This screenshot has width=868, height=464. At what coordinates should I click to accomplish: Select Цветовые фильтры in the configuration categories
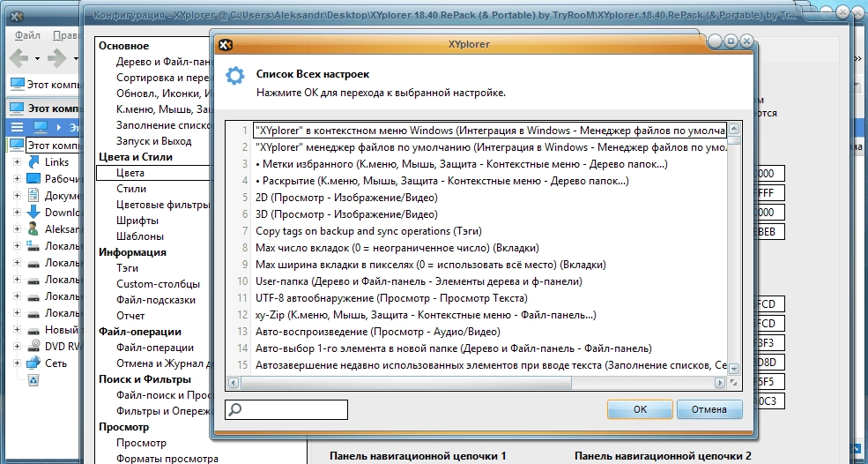pyautogui.click(x=163, y=205)
